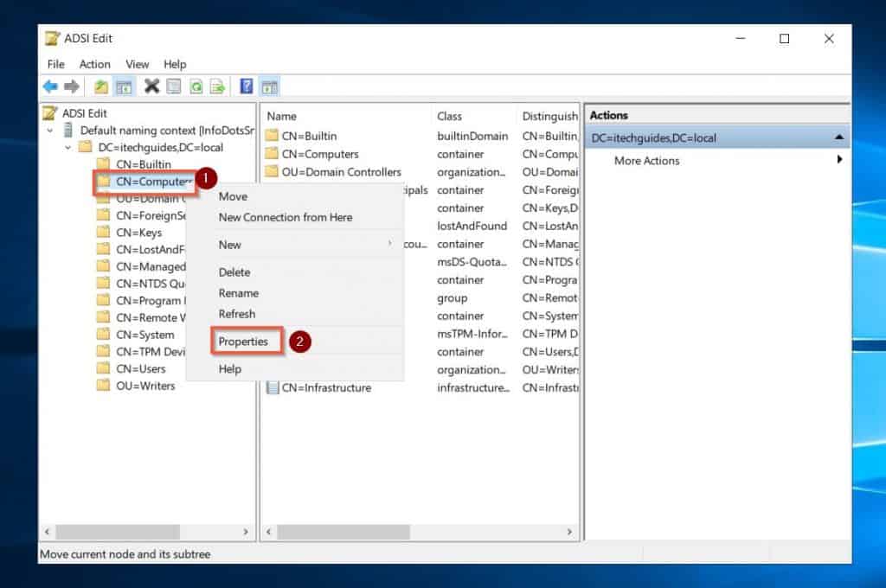
Task: Click right arrow of tree pane scrollbar
Action: (246, 532)
